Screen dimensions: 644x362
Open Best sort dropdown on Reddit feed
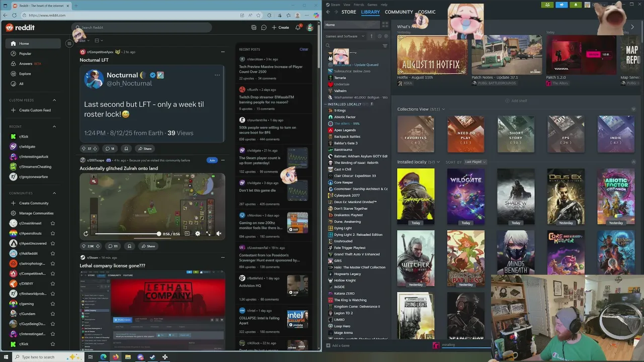click(84, 40)
